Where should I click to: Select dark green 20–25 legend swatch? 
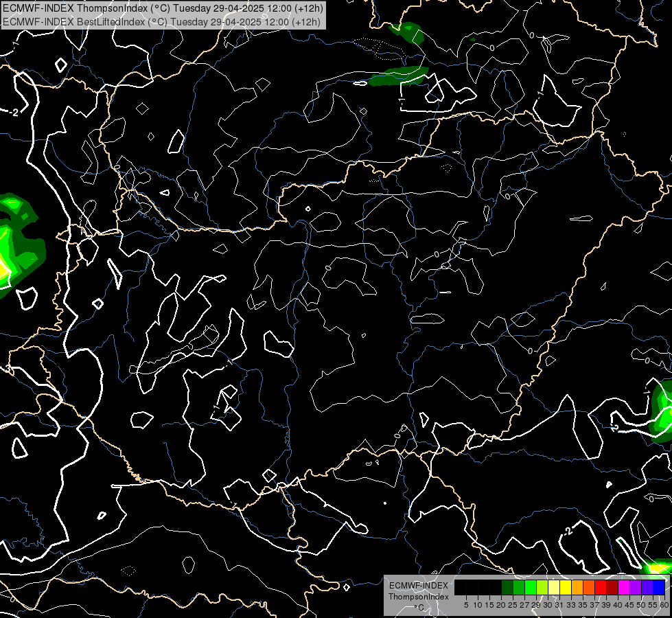[507, 587]
